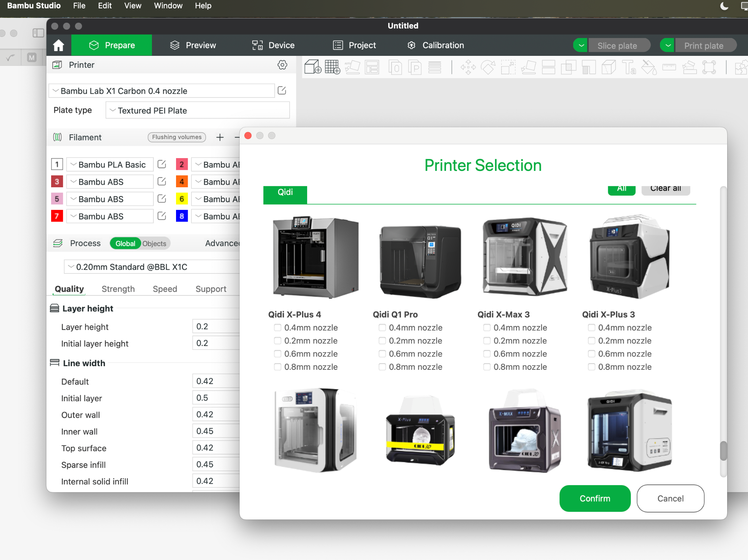Edit Bambu PLA Basic filament preset

[x=161, y=165]
